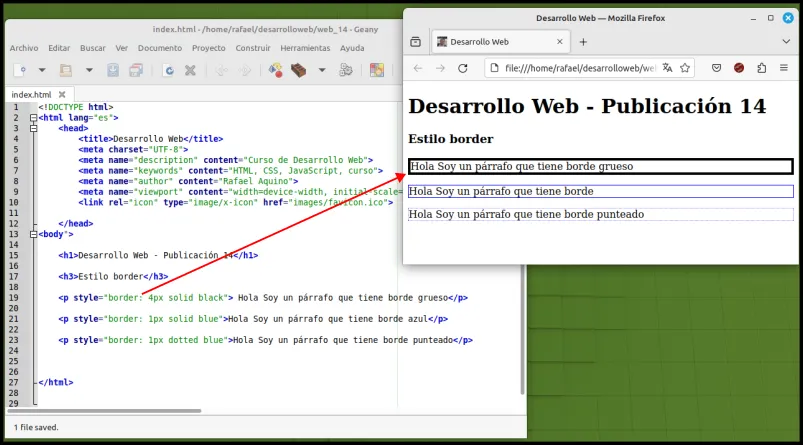The width and height of the screenshot is (803, 445).
Task: Collapse the head tag fold marker
Action: (33, 129)
